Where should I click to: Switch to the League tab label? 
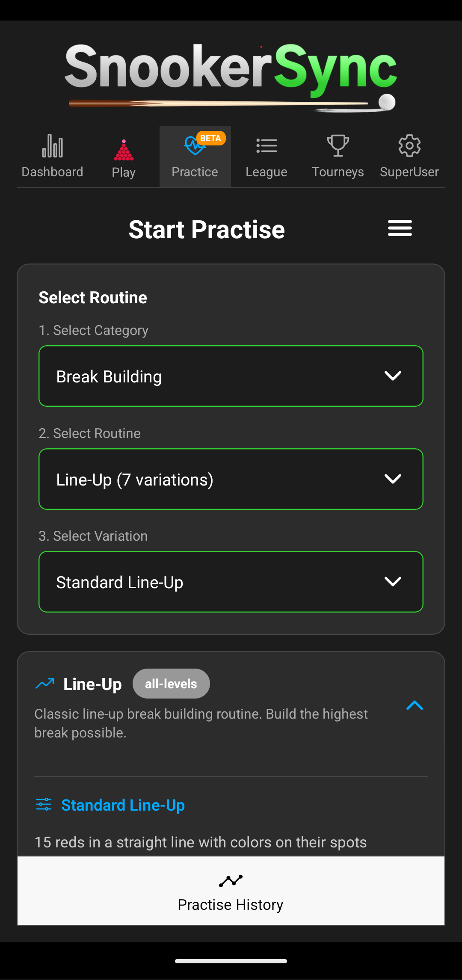[x=267, y=172]
